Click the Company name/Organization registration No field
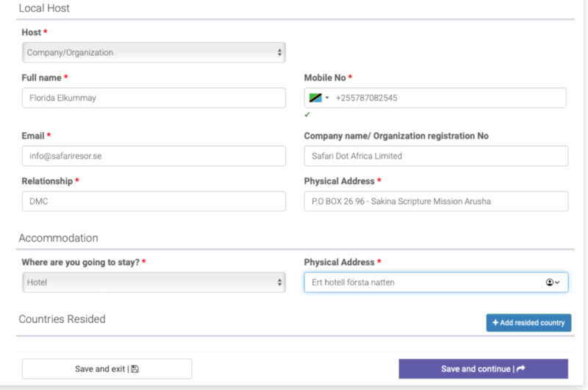588x390 pixels. tap(436, 156)
